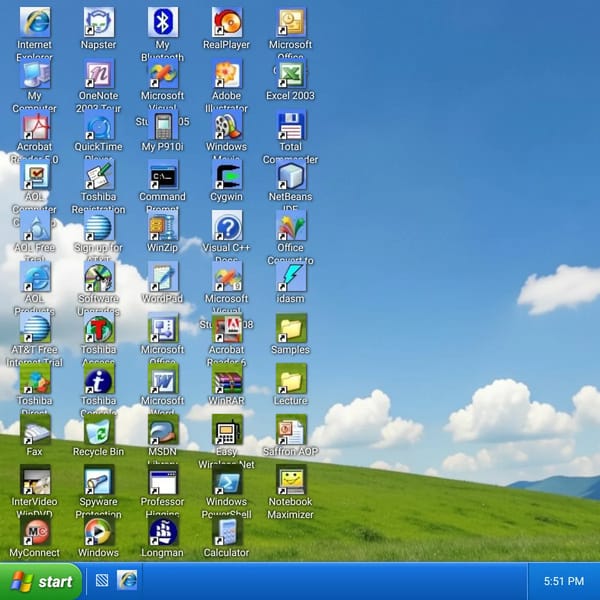Screen dimensions: 600x600
Task: Click the Microsoft Visual Studio 08 icon
Action: (x=227, y=277)
